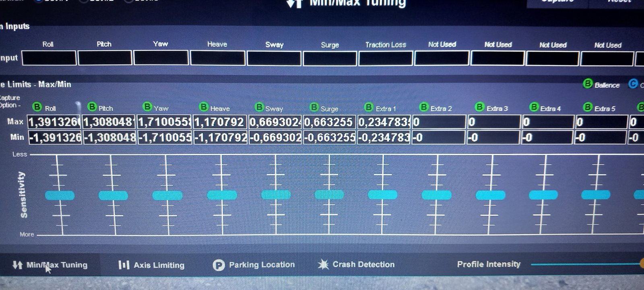Focus the Extra 4 Min value field
The image size is (644, 290).
(547, 138)
